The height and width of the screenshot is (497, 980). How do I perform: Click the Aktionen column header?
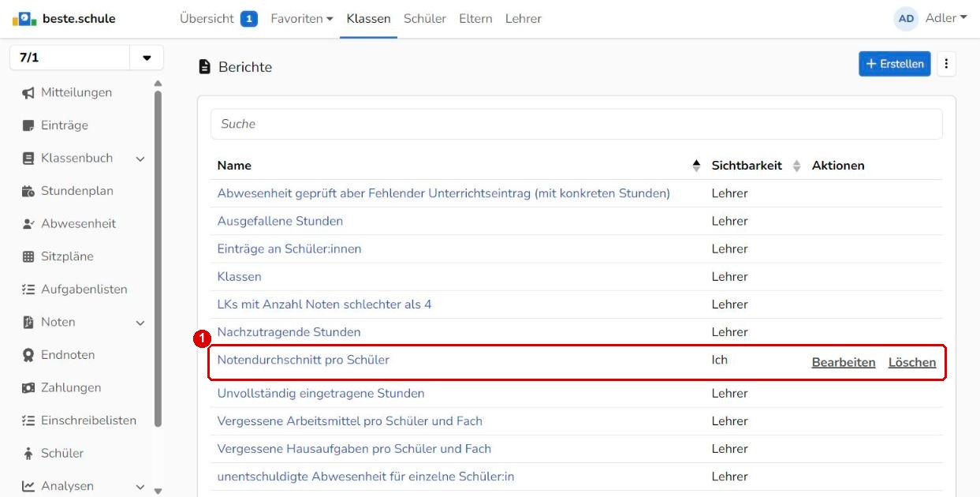(838, 166)
